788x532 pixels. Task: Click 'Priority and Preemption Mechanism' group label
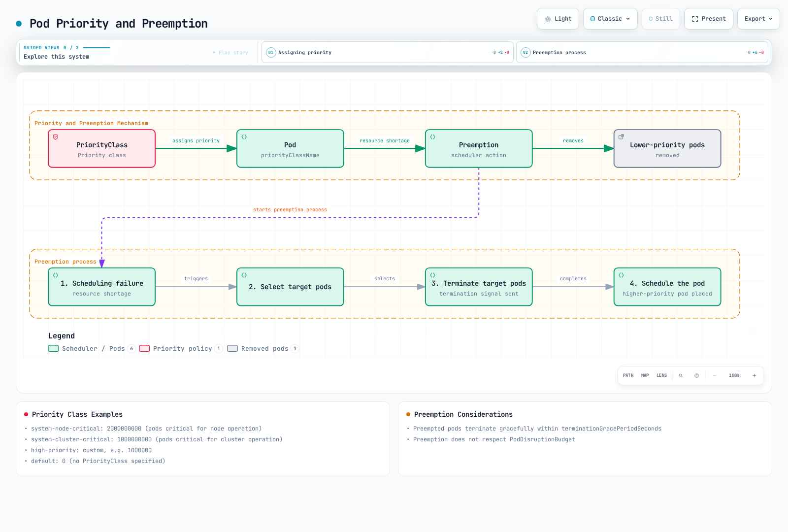tap(91, 123)
